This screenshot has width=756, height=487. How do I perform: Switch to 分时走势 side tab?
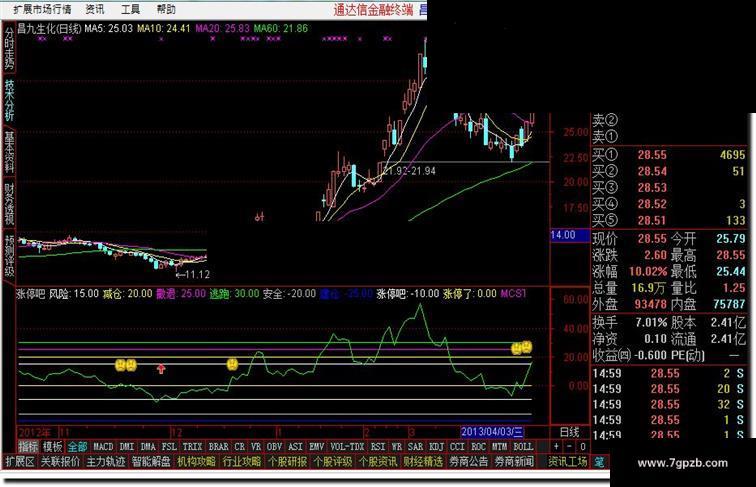click(9, 47)
